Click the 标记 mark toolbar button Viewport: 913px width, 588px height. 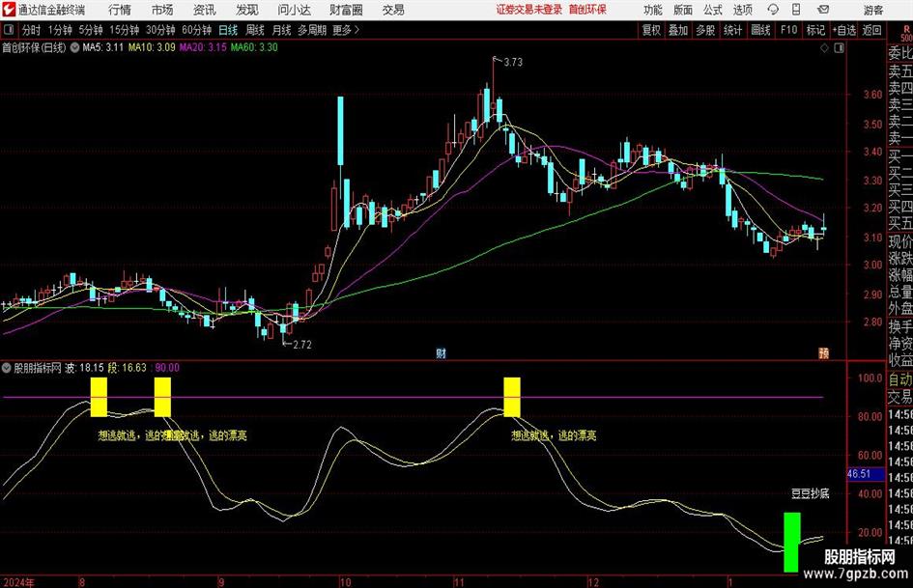(x=815, y=30)
